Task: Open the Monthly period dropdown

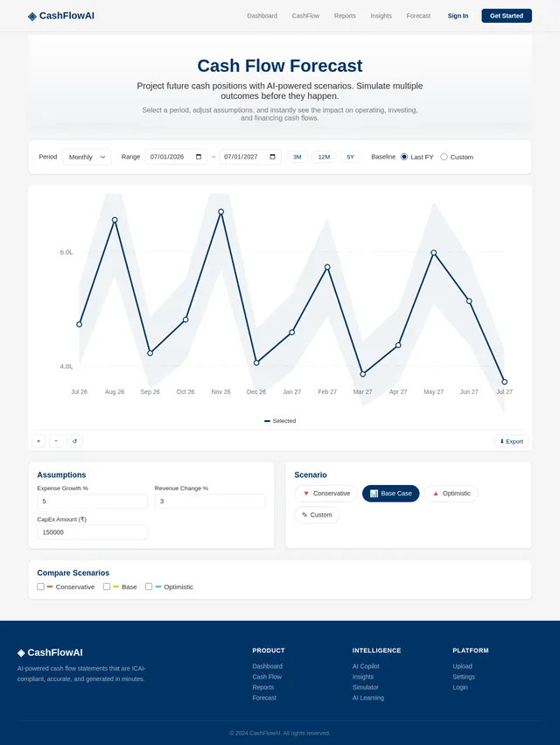Action: [x=87, y=157]
